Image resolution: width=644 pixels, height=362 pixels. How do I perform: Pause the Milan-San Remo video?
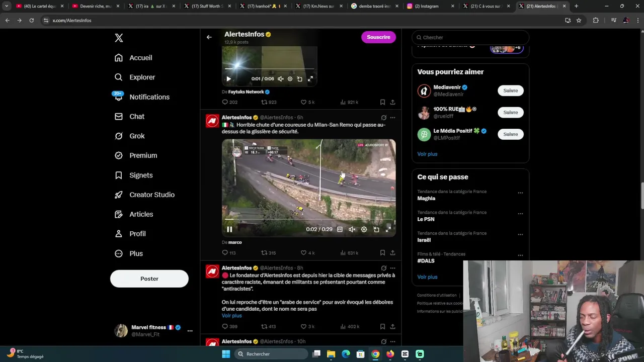pyautogui.click(x=229, y=229)
